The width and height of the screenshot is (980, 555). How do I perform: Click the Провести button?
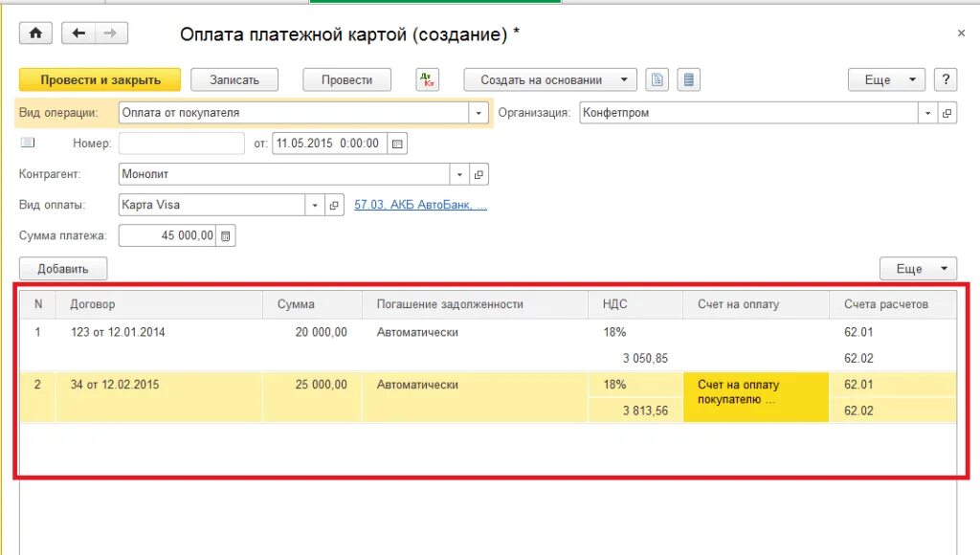[346, 80]
